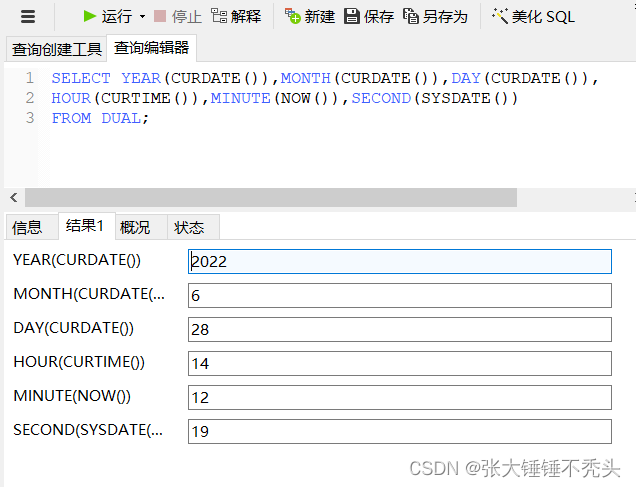Click the HOUR keyword in line 2
Viewport: 636px width, 487px height.
[71, 98]
